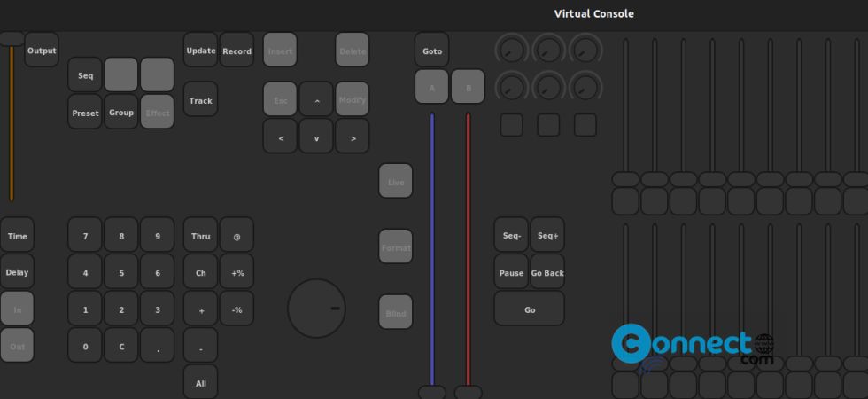Click the @ key

click(237, 235)
